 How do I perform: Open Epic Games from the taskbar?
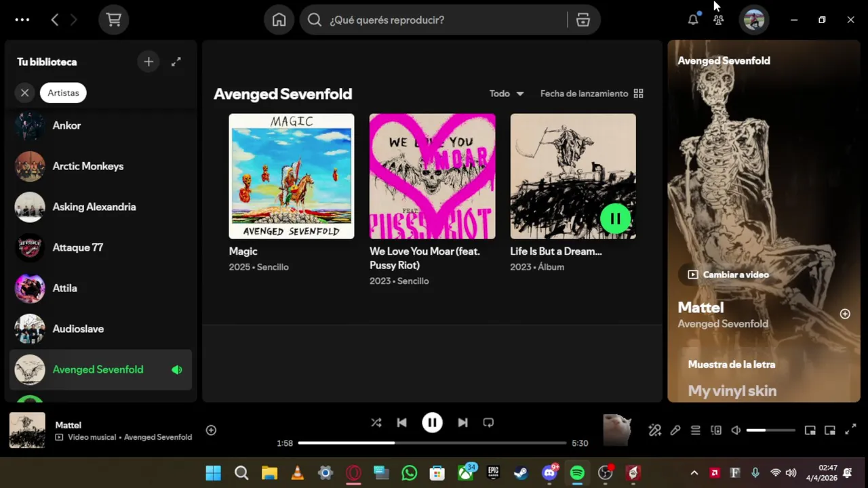coord(493,472)
